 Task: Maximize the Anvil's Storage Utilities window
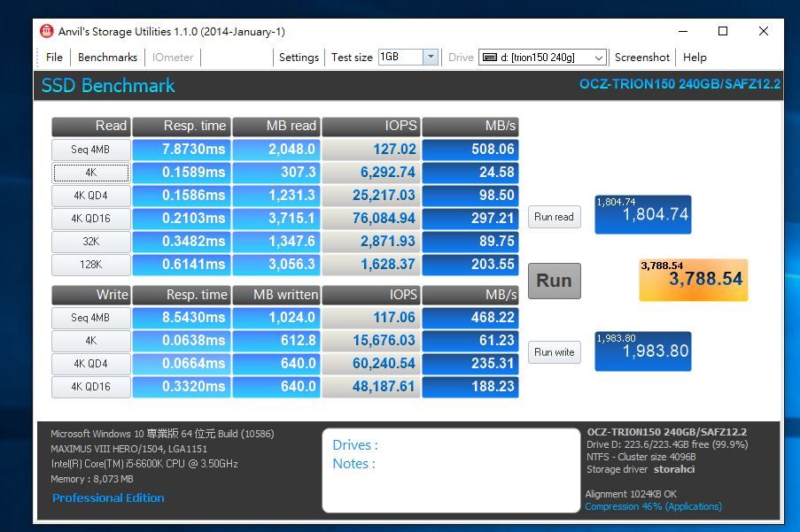pyautogui.click(x=723, y=32)
